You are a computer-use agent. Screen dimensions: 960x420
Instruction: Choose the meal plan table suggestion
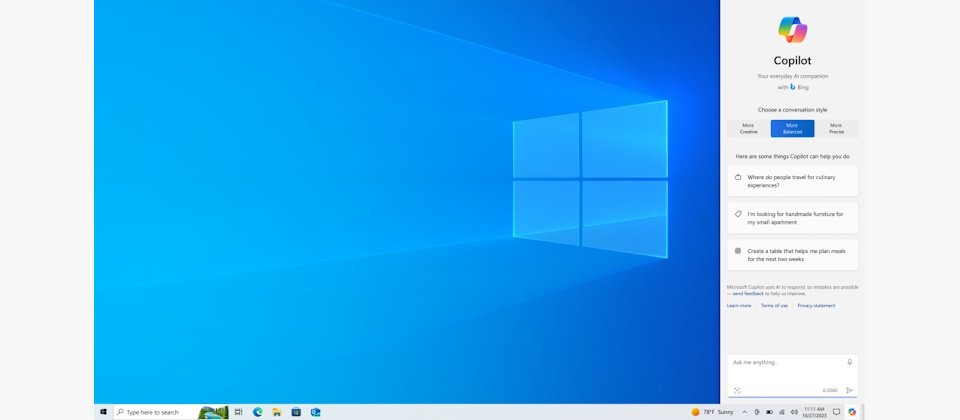[792, 255]
